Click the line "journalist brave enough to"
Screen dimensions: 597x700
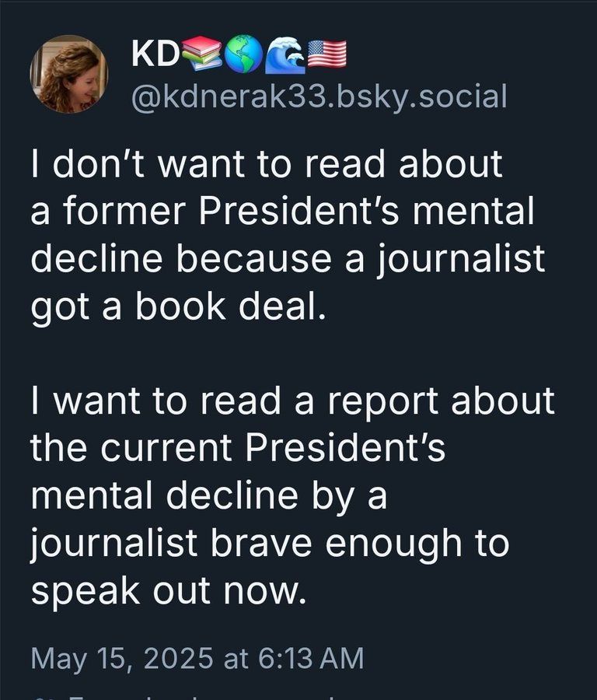pos(270,544)
